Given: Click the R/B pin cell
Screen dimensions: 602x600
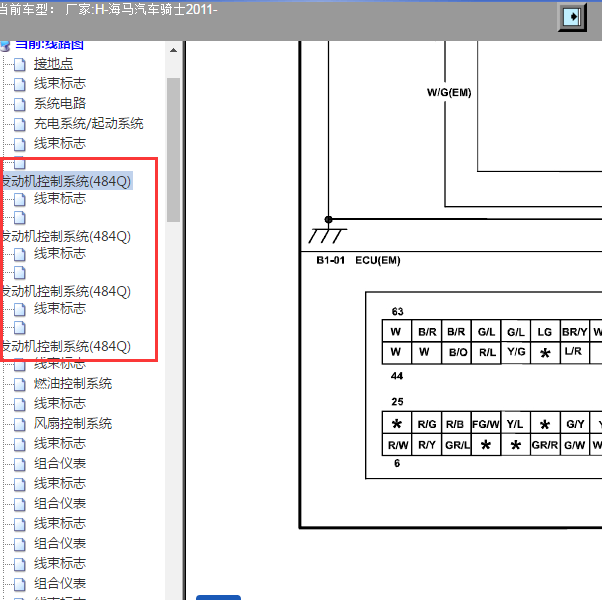Looking at the screenshot, I should (456, 424).
